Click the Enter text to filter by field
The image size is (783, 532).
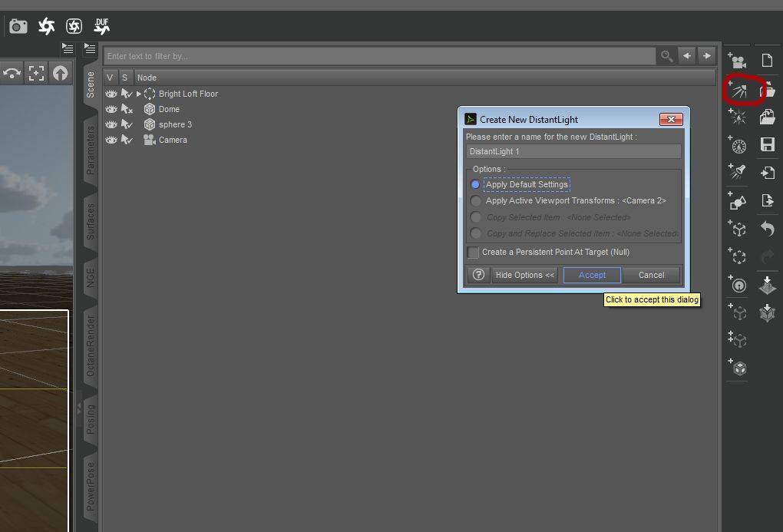[x=379, y=56]
